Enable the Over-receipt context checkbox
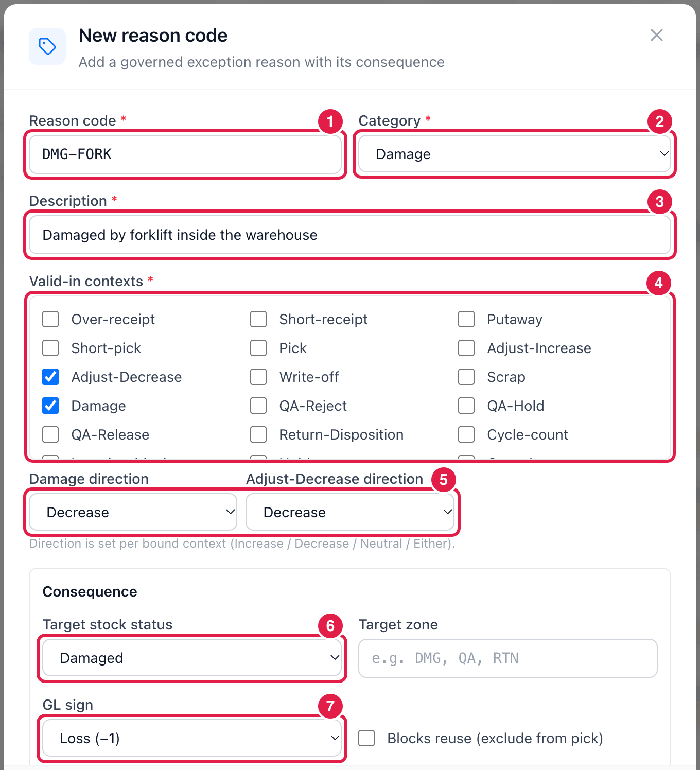This screenshot has width=700, height=770. [x=50, y=319]
